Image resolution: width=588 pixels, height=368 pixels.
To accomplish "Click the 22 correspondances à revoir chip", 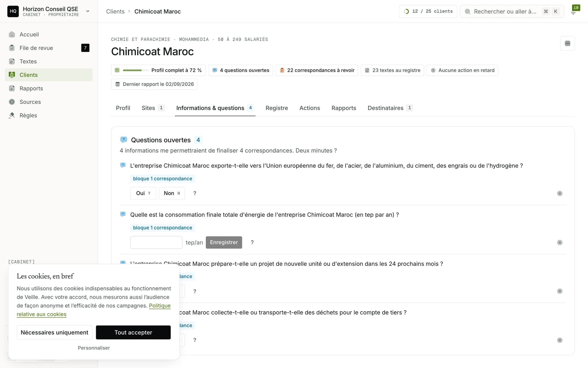I will click(317, 70).
